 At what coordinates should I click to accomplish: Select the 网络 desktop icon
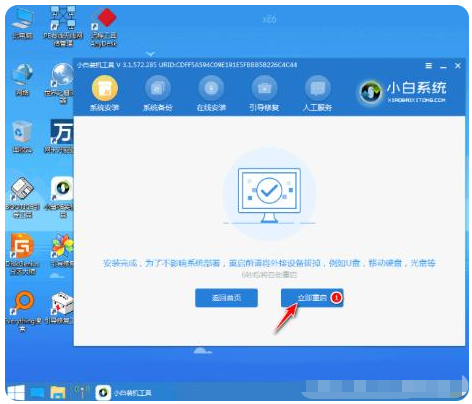pos(22,79)
